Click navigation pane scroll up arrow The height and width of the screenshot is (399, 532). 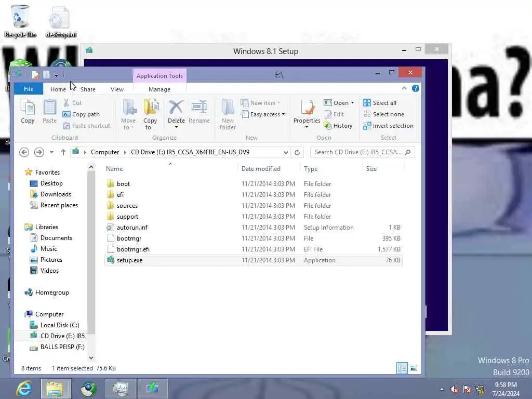[91, 167]
